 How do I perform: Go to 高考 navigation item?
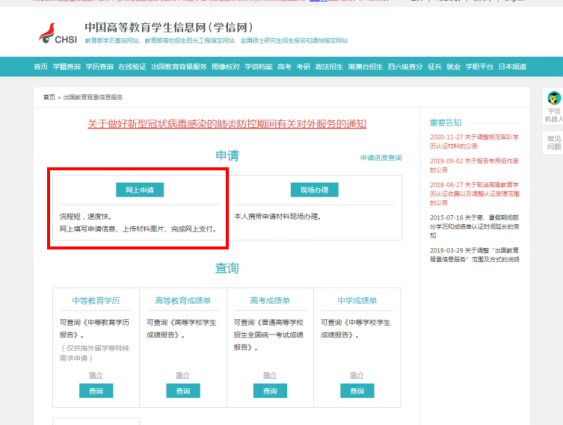(284, 66)
